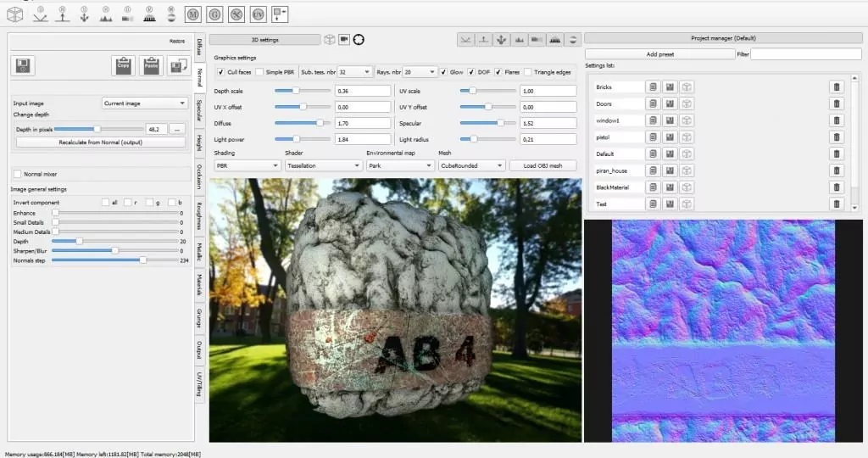Click the save icon on the Doors preset row
This screenshot has width=868, height=458.
point(670,103)
